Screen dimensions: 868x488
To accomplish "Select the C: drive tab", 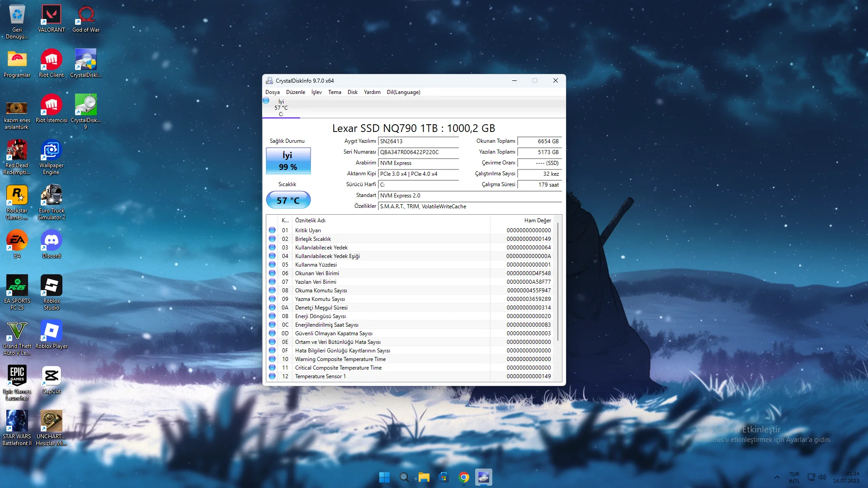I will coord(281,108).
